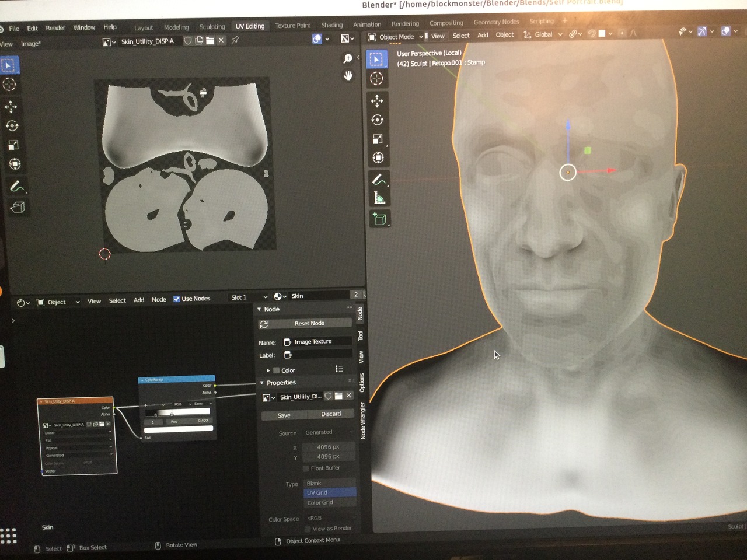747x560 pixels.
Task: Select the Move tool in 3D viewport
Action: click(x=377, y=101)
